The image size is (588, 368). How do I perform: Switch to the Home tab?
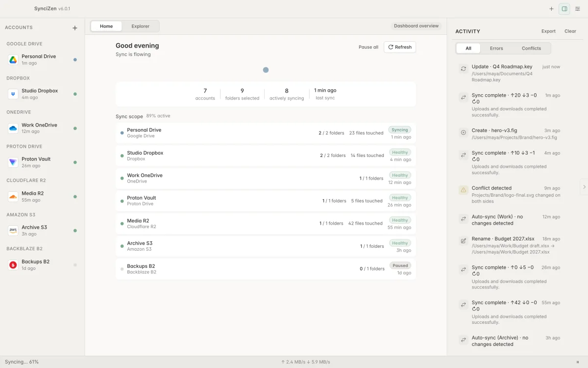tap(106, 26)
